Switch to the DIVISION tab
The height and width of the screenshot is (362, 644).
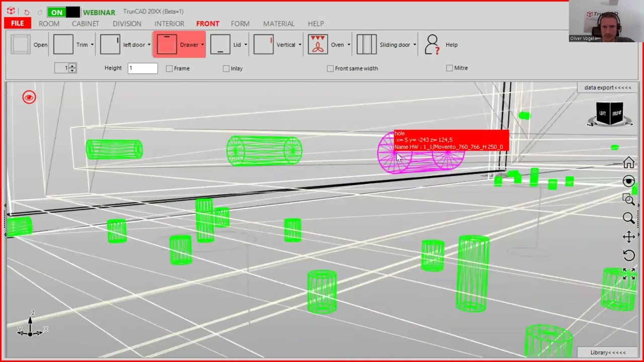127,24
